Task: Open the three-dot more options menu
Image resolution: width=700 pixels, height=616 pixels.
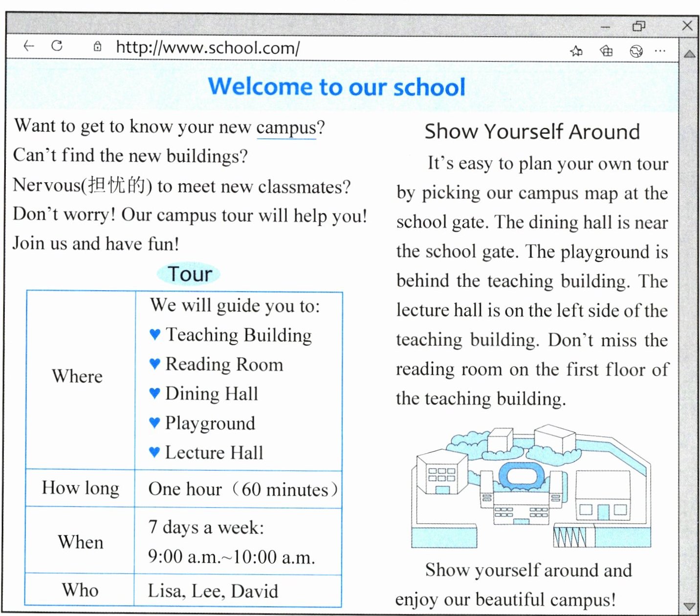Action: (660, 50)
